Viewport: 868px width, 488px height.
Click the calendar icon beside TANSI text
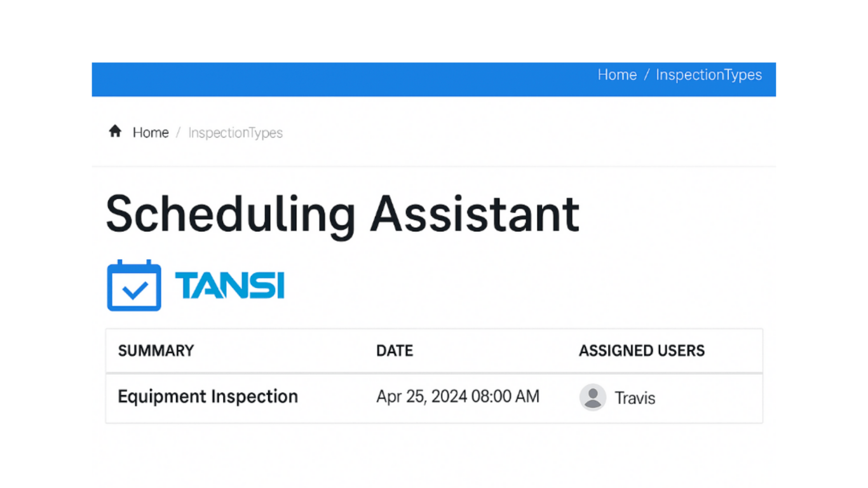tap(134, 285)
